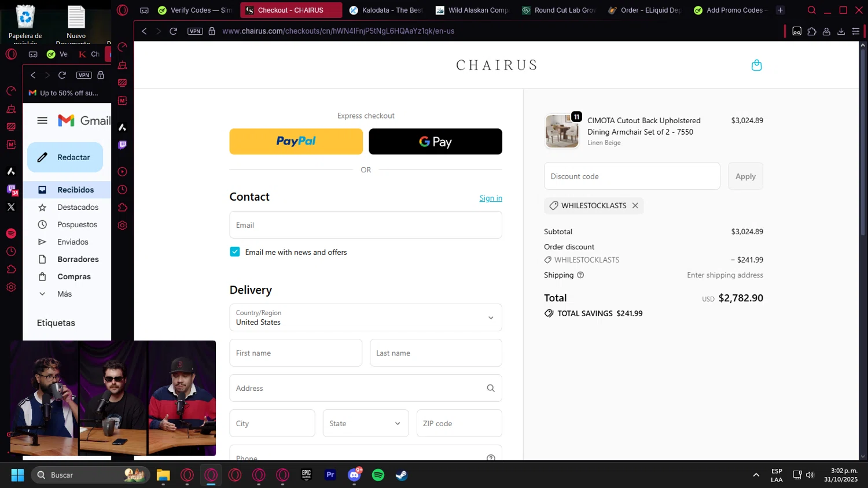Open Discord from taskbar
This screenshot has height=488, width=868.
point(354,475)
